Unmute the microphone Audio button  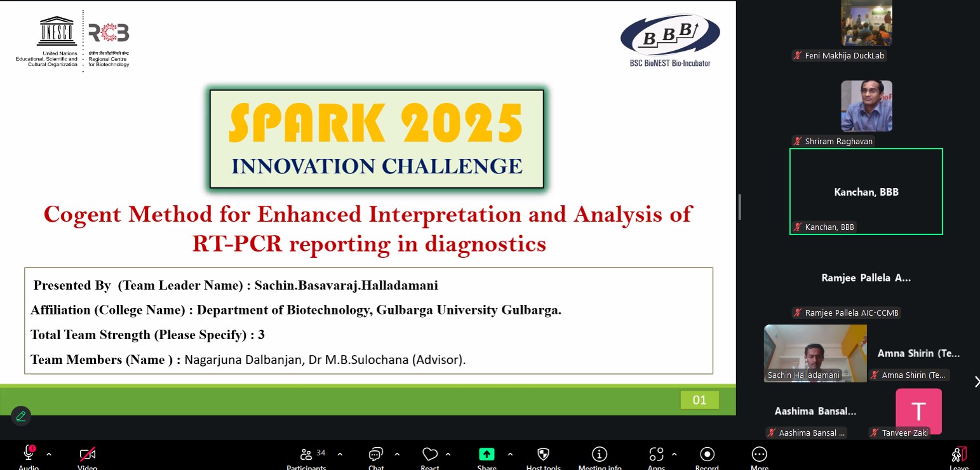(x=29, y=454)
